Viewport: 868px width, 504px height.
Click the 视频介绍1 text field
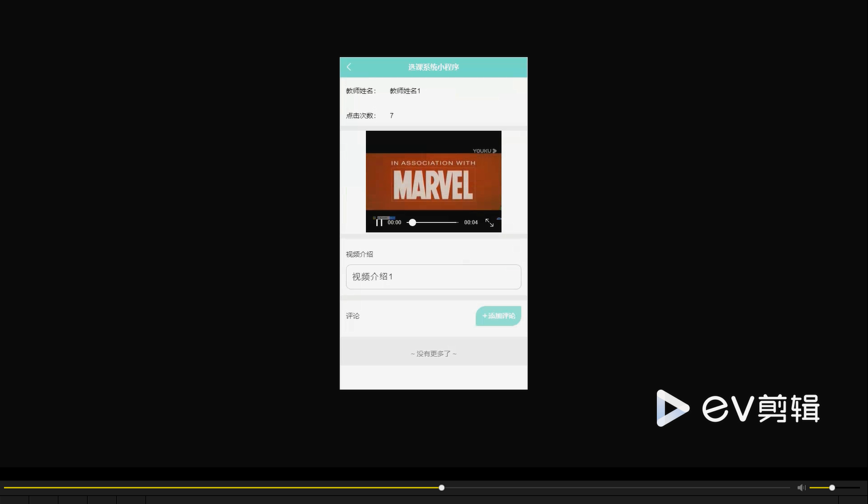(433, 277)
